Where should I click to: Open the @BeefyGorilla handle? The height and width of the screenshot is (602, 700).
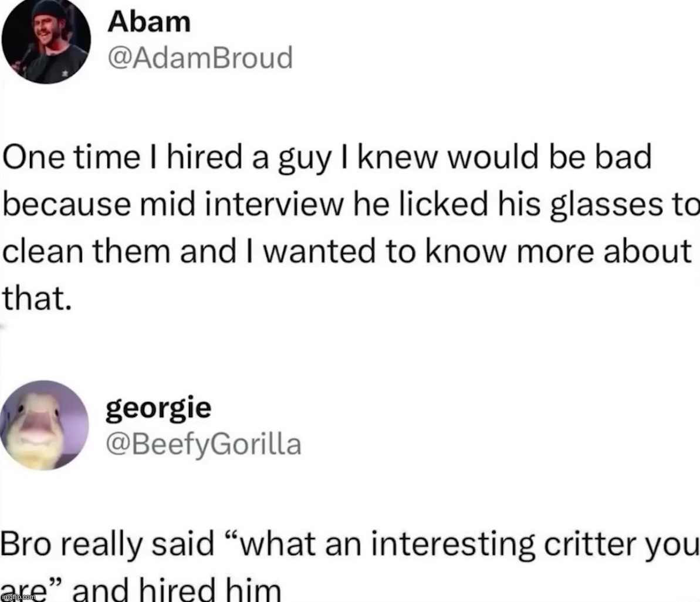click(x=204, y=444)
